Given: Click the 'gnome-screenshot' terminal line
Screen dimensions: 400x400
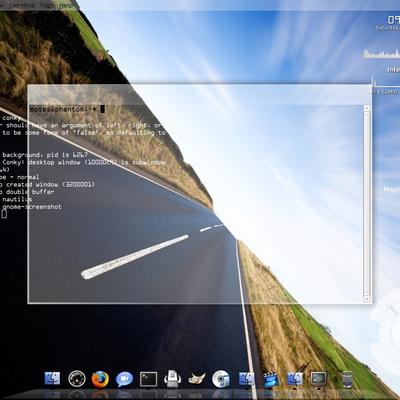Looking at the screenshot, I should coord(32,207).
